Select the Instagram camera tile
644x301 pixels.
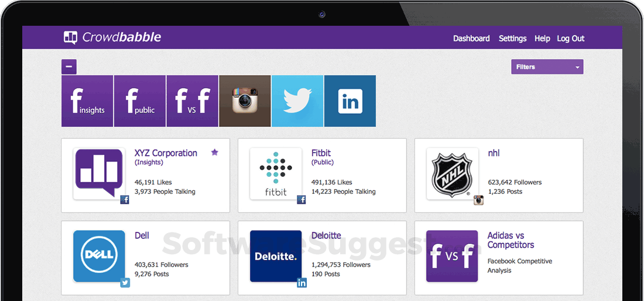point(245,101)
